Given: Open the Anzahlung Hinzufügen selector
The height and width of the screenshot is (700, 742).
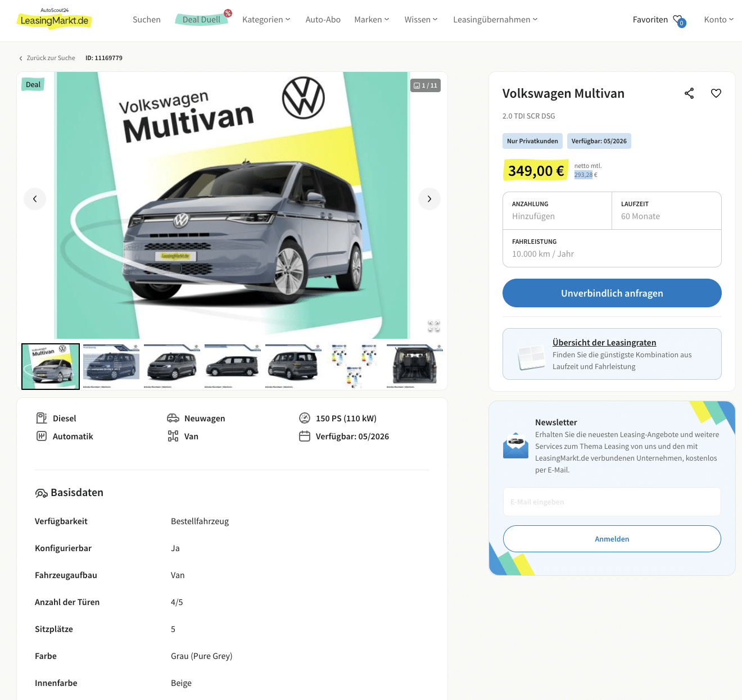Looking at the screenshot, I should [x=557, y=211].
